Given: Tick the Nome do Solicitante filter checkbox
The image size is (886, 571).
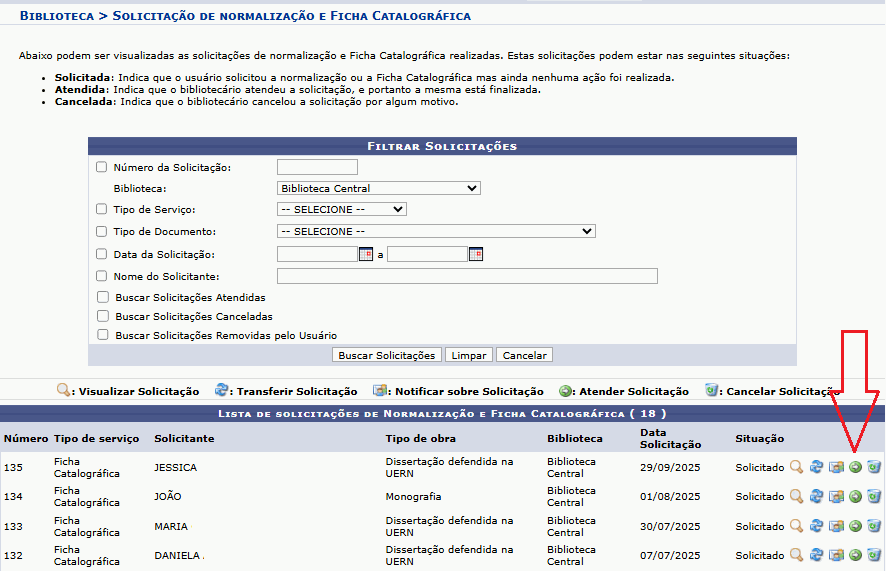Looking at the screenshot, I should point(101,276).
